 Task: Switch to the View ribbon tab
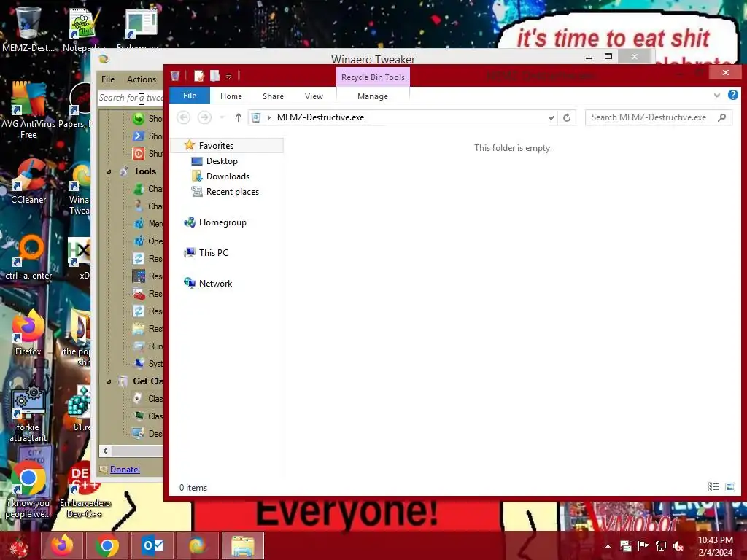pos(314,96)
